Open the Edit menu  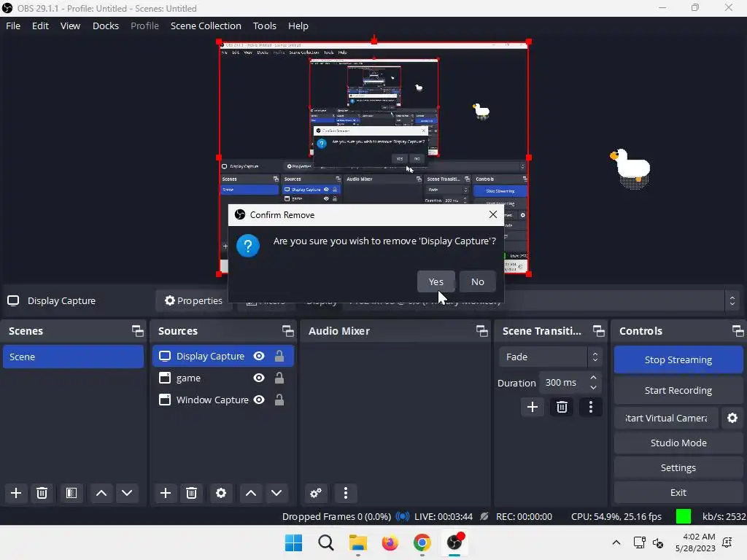[41, 26]
